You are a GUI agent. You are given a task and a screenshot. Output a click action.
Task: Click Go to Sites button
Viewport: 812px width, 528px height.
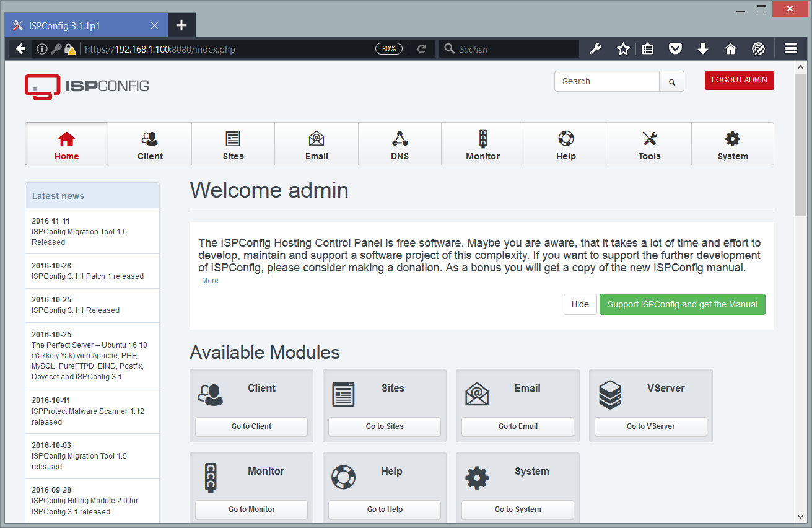coord(385,426)
